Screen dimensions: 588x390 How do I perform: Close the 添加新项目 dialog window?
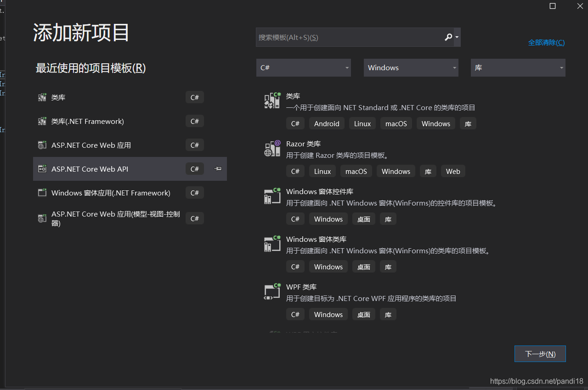[x=580, y=6]
